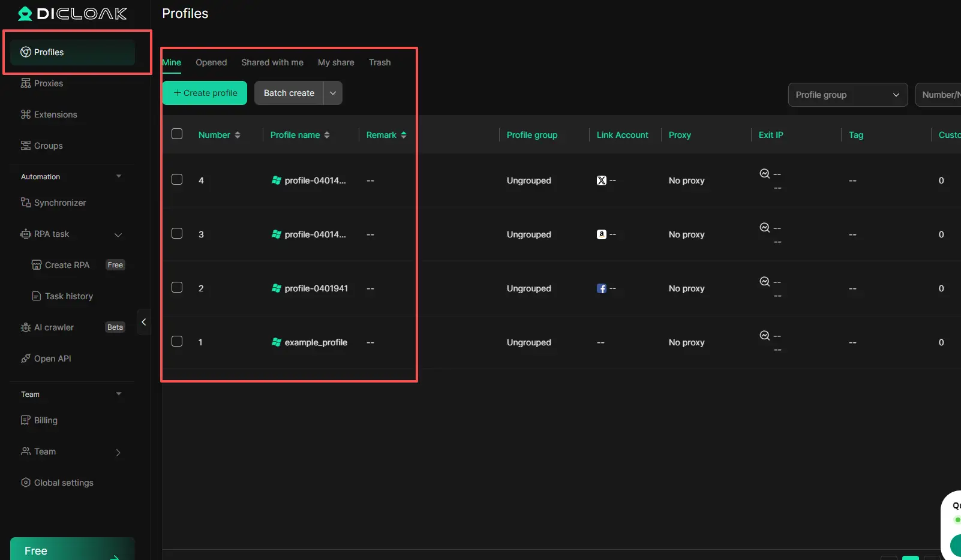Image resolution: width=961 pixels, height=560 pixels.
Task: Open the Profile group dropdown filter
Action: [847, 95]
